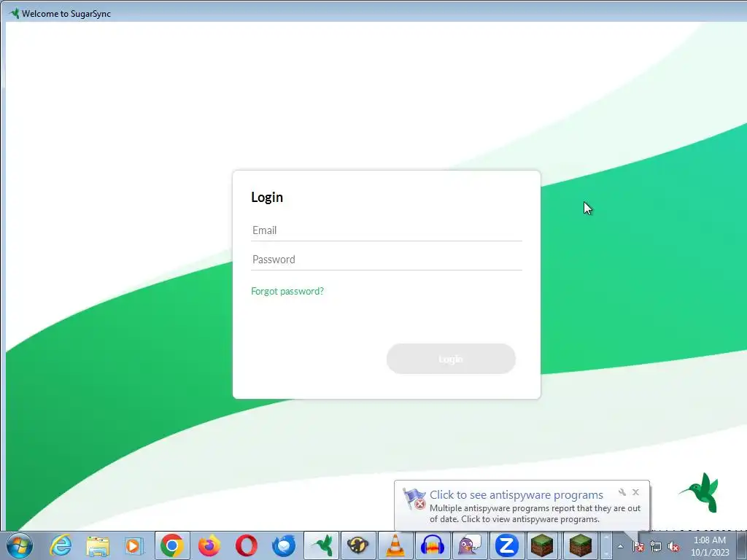Open the notification balloon wrench settings
747x560 pixels.
pos(622,492)
